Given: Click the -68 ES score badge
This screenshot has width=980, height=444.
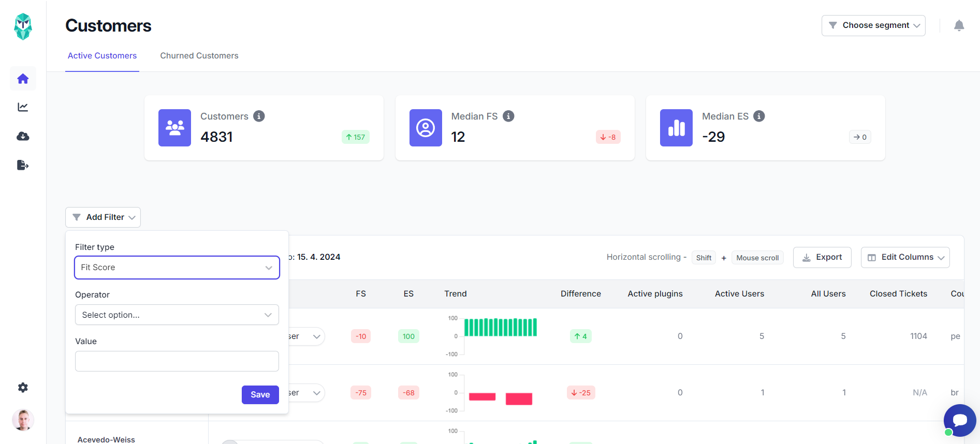Looking at the screenshot, I should coord(408,393).
